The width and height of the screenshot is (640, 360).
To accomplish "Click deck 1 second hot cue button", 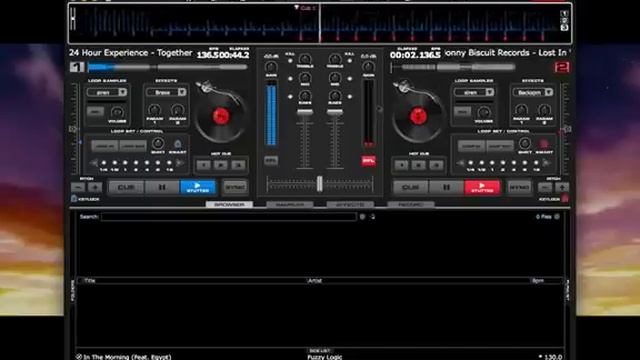I will 221,165.
